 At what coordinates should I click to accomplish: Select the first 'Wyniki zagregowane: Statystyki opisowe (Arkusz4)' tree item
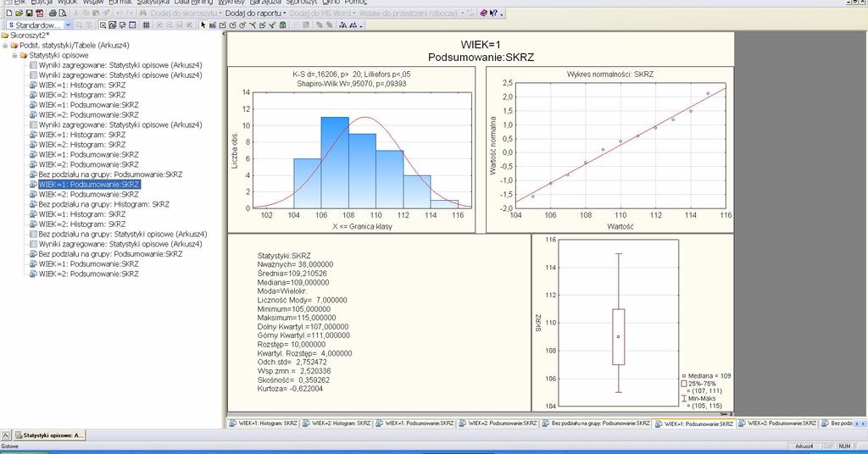click(120, 64)
